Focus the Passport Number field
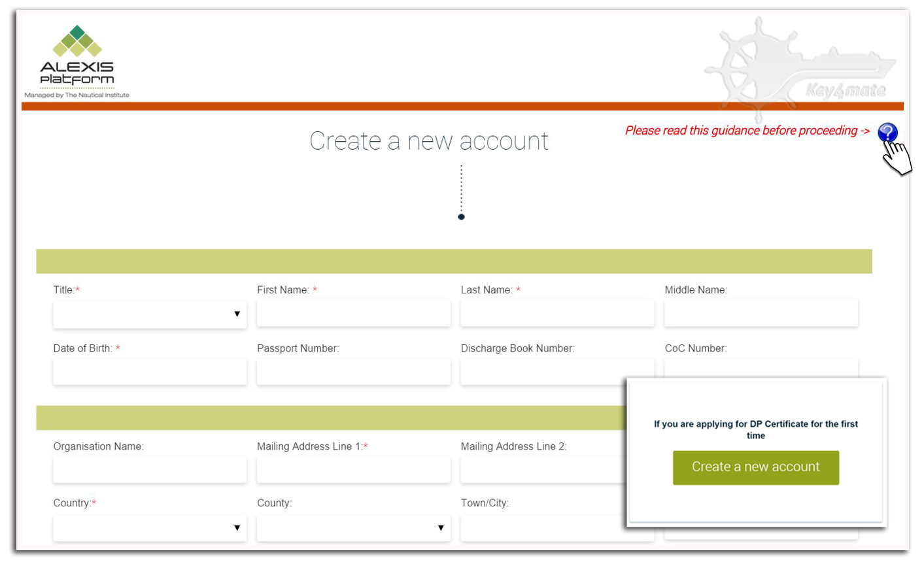This screenshot has height=562, width=924. [353, 372]
